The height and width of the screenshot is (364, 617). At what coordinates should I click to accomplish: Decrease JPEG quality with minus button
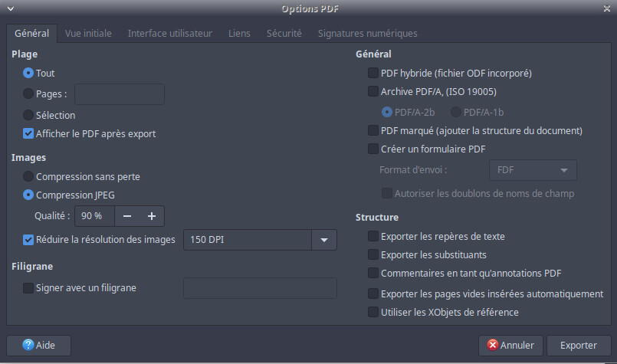pyautogui.click(x=127, y=216)
